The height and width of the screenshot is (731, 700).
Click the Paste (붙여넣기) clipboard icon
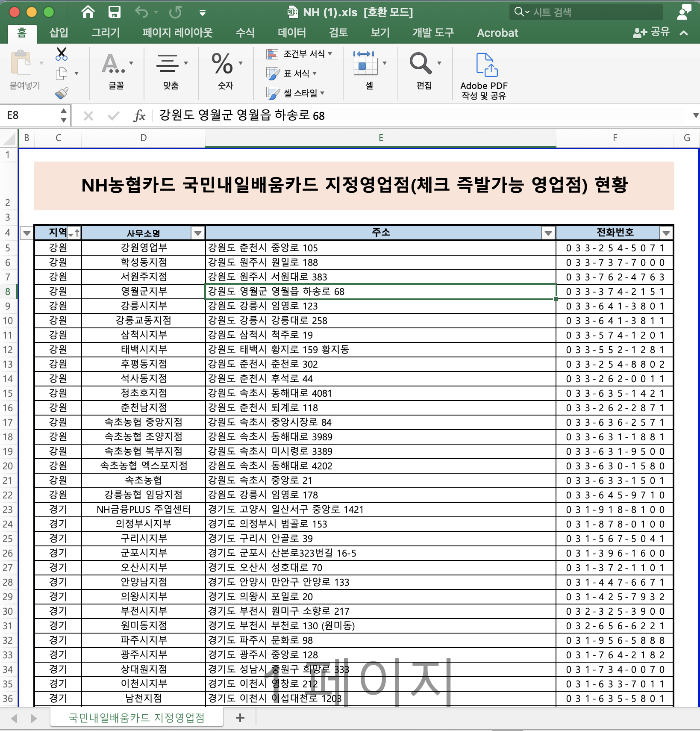click(21, 63)
